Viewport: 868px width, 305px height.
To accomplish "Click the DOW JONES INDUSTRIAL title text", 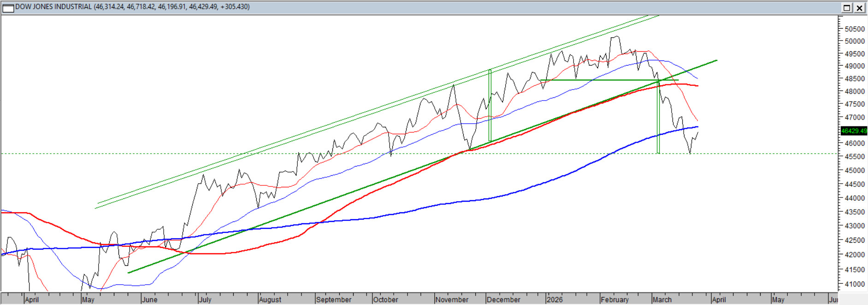I will coord(53,7).
